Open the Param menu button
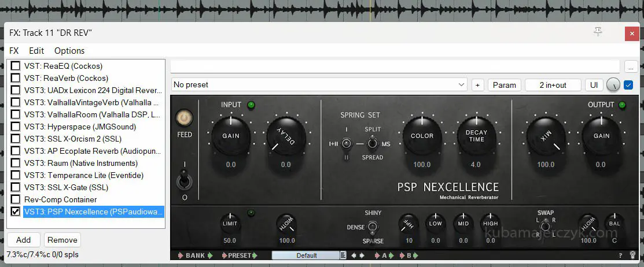Viewport: 644px width, 267px height. (504, 85)
